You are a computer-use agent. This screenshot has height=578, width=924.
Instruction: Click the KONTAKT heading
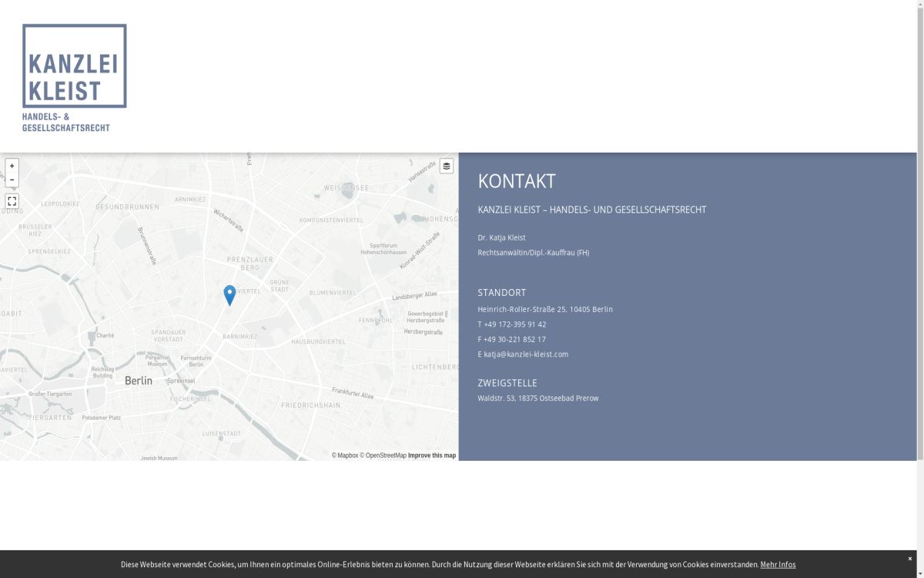pyautogui.click(x=516, y=181)
